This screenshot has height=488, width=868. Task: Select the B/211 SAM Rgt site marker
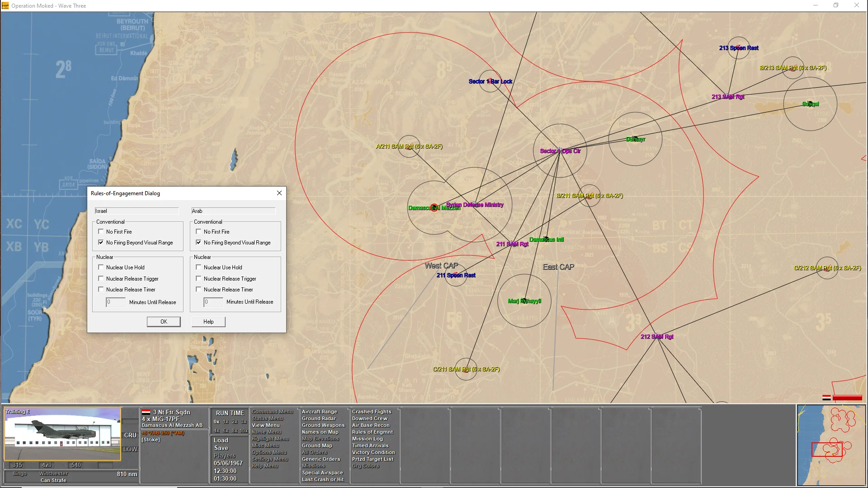pyautogui.click(x=590, y=196)
